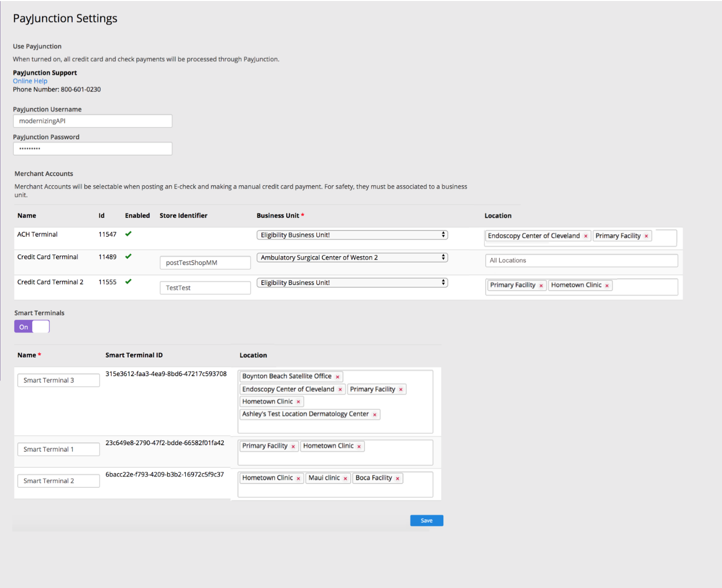The image size is (722, 588).
Task: Remove Hometown Clinic from Smart Terminal 3
Action: pyautogui.click(x=298, y=402)
